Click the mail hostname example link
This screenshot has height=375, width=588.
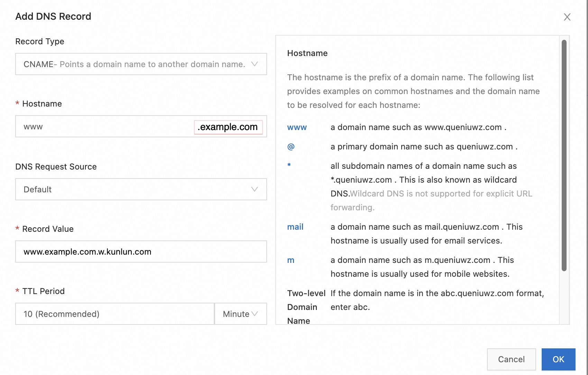(x=295, y=227)
